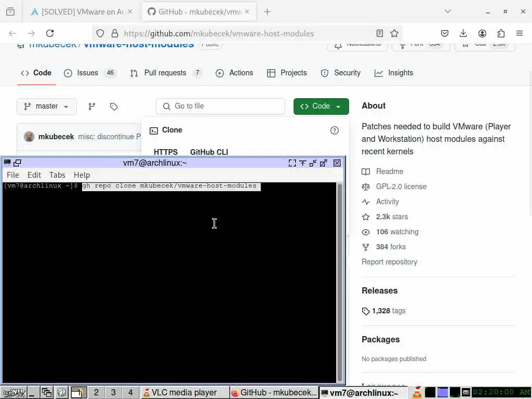Image resolution: width=532 pixels, height=399 pixels.
Task: Click show desktop taskbar icon
Action: [x=33, y=393]
